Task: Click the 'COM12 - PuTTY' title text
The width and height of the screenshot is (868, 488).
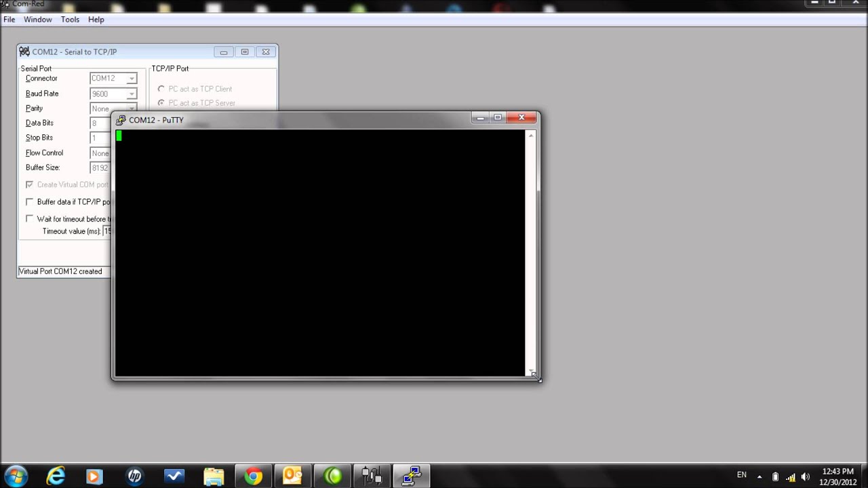Action: (x=156, y=120)
